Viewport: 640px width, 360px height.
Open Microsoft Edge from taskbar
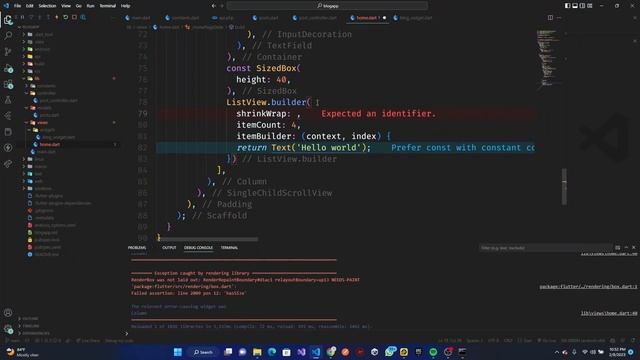coord(272,352)
